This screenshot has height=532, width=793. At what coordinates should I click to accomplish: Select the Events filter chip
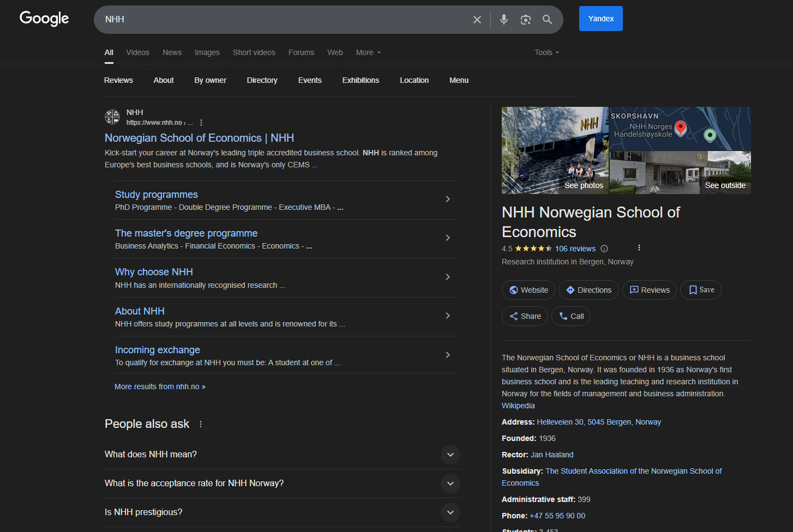click(x=310, y=80)
